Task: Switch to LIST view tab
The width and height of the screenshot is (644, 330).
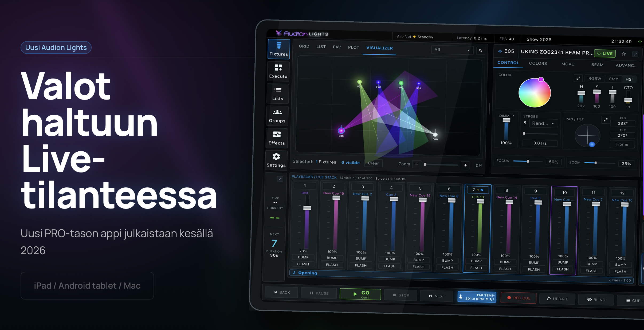Action: pyautogui.click(x=321, y=47)
